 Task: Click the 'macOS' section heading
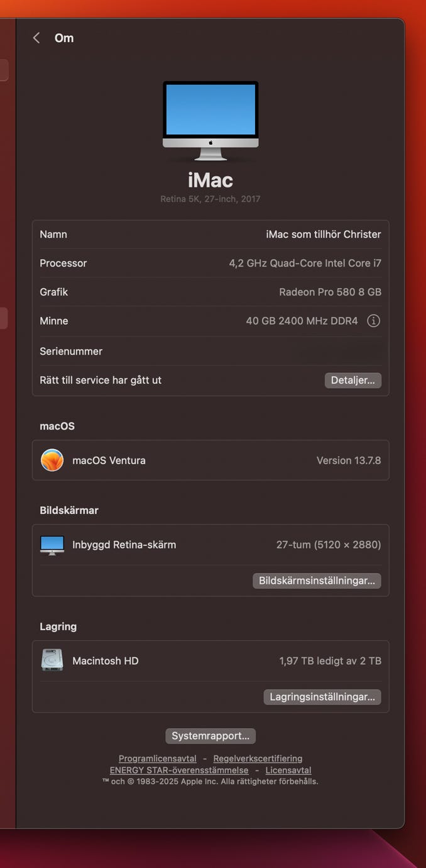point(57,426)
